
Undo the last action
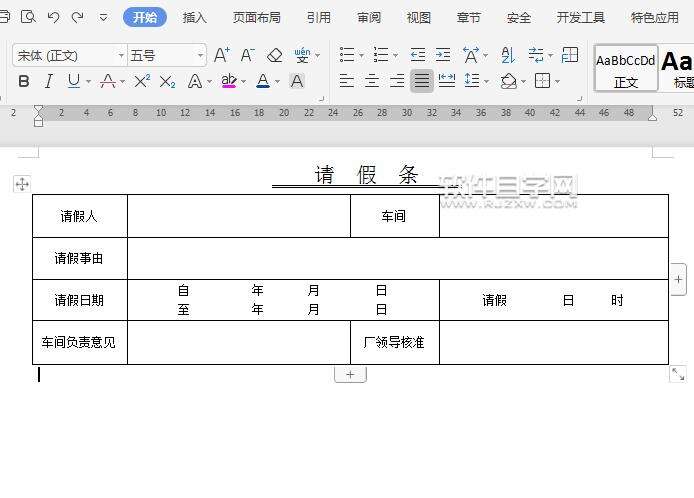[54, 17]
